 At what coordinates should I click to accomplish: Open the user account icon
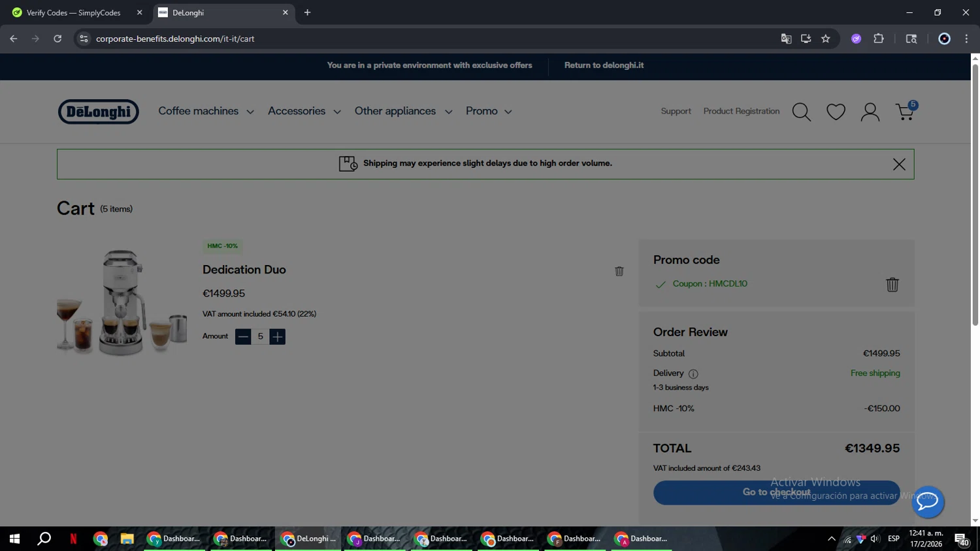(x=870, y=112)
